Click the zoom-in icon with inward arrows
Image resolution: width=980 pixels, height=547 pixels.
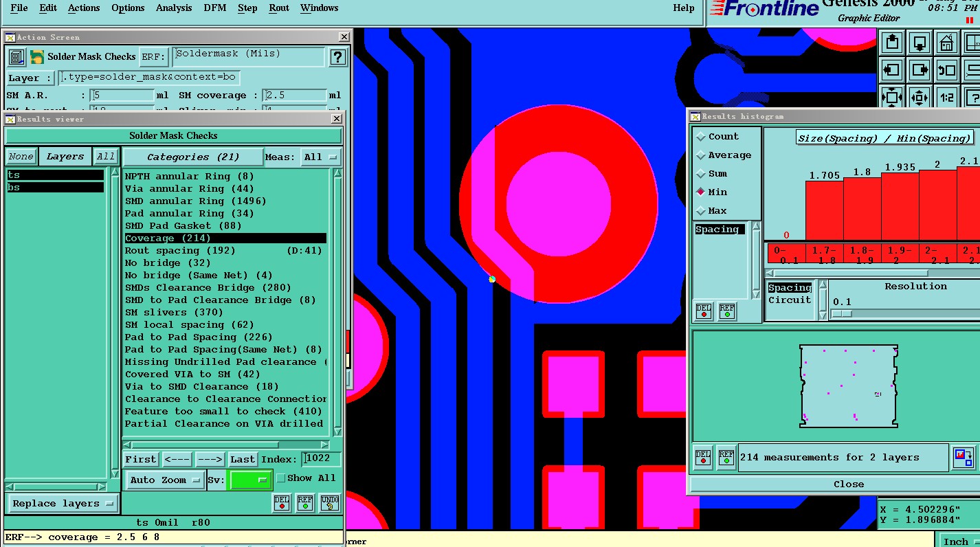[x=892, y=97]
